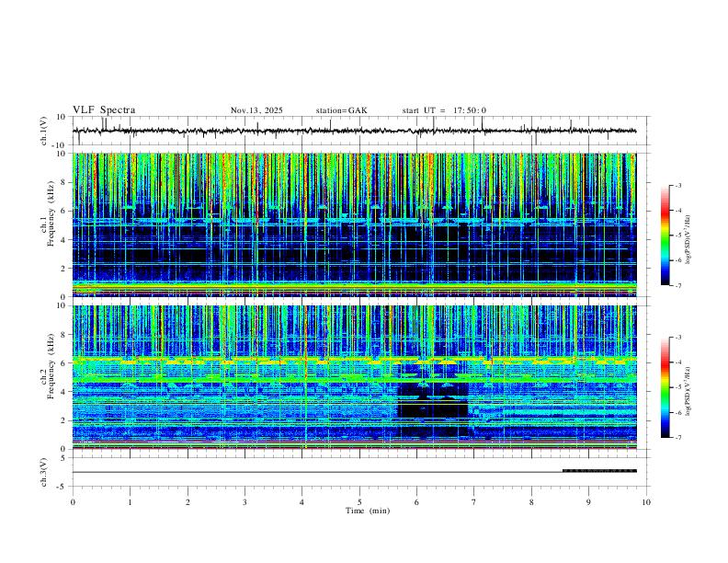Click time axis tick label "7"

click(x=474, y=502)
